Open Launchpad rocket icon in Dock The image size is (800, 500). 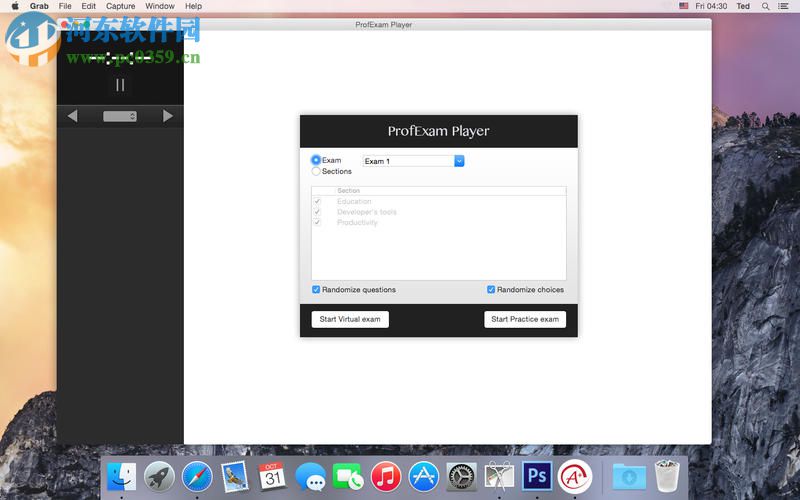[x=159, y=477]
